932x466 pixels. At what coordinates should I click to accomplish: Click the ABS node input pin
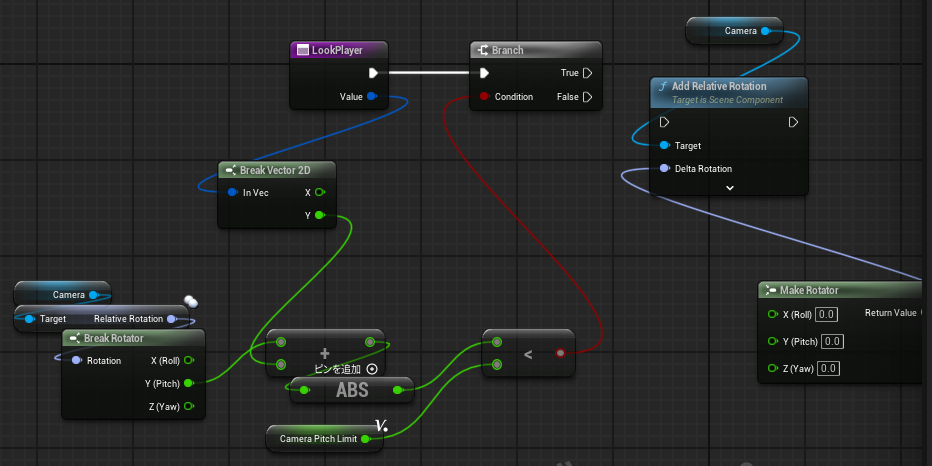304,391
